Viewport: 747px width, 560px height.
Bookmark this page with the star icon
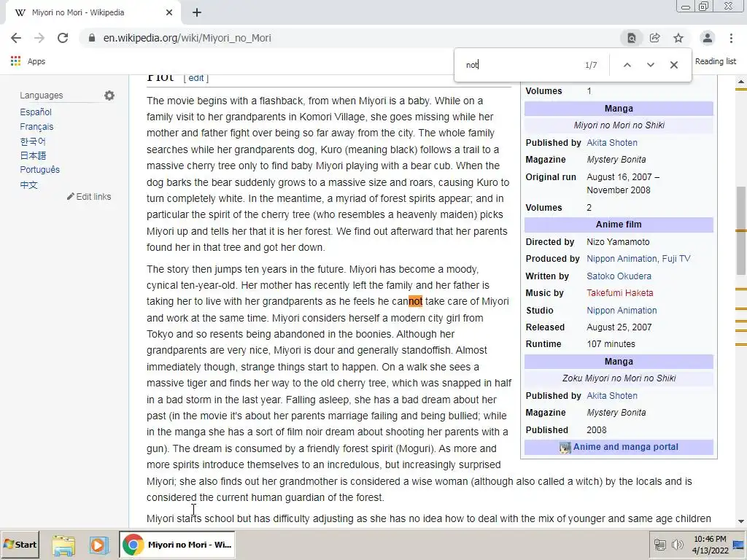678,38
